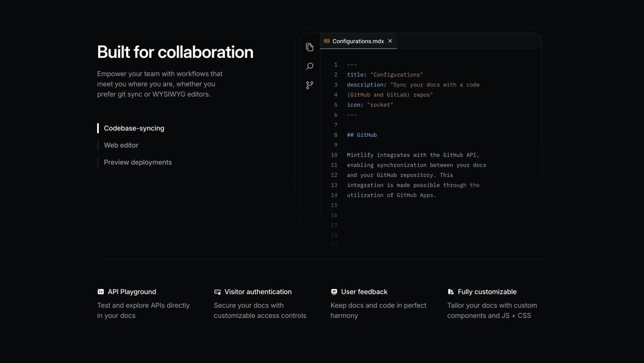This screenshot has height=363, width=644.
Task: Select Codebase-syncing option
Action: (x=134, y=128)
